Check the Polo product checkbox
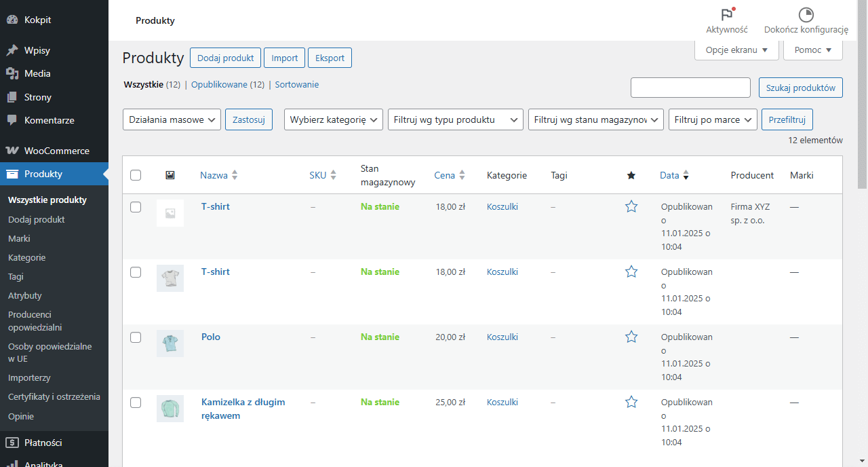Screen dimensions: 868x467 tap(136, 337)
